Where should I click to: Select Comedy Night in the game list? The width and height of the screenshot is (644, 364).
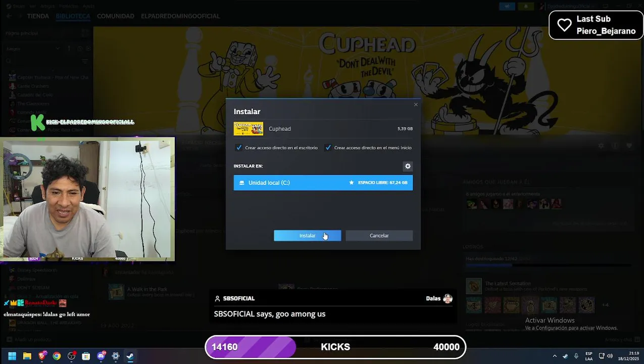pyautogui.click(x=31, y=112)
